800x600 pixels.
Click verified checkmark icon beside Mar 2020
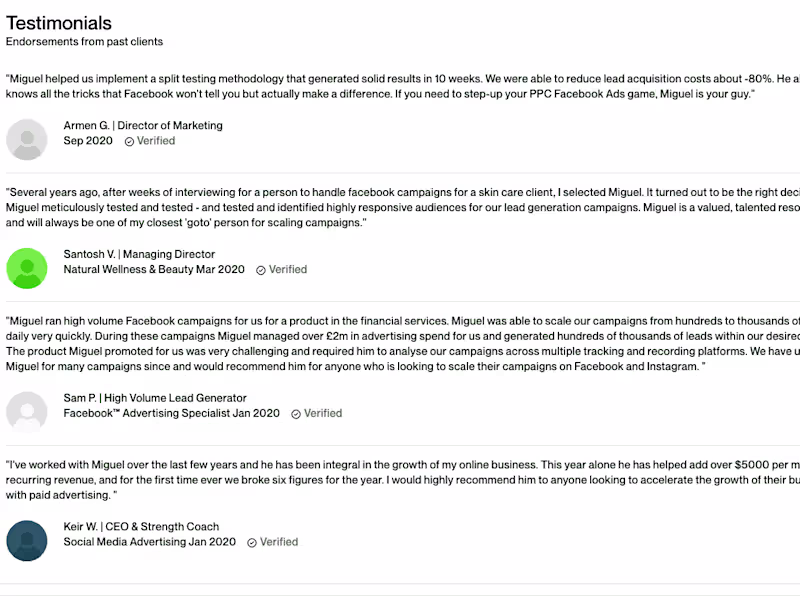pyautogui.click(x=261, y=270)
